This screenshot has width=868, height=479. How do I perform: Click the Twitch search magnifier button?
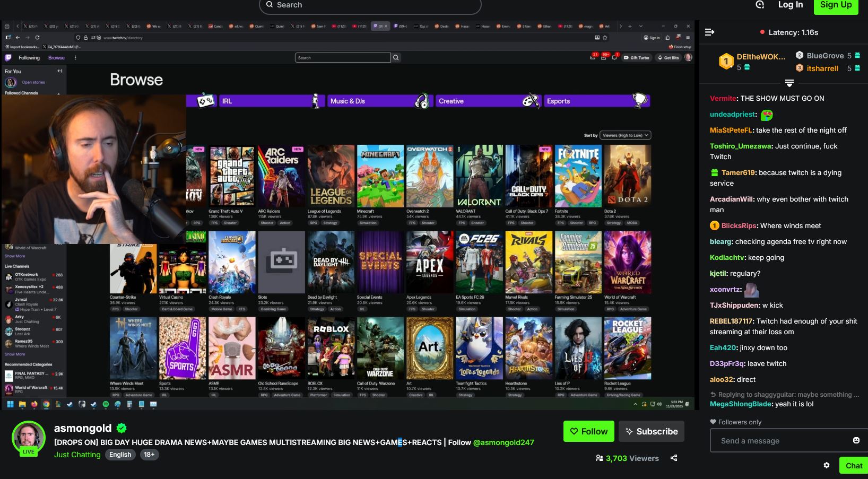click(396, 58)
